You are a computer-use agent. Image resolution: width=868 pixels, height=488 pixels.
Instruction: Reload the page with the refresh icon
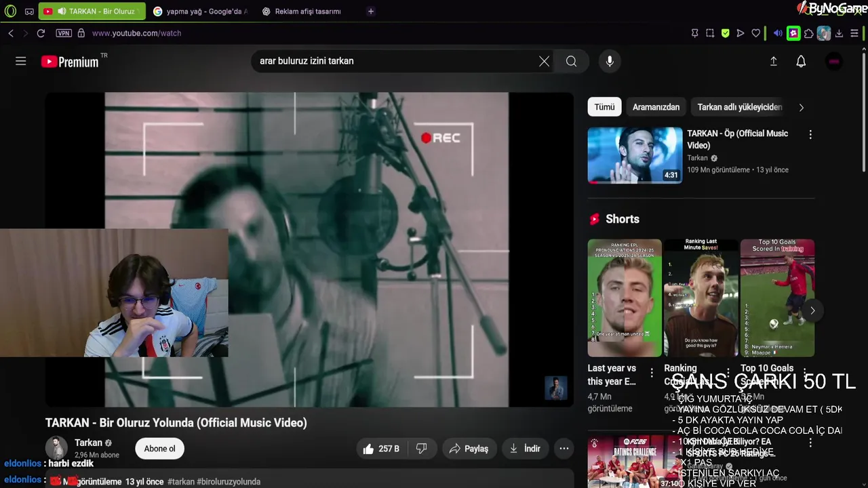(41, 33)
